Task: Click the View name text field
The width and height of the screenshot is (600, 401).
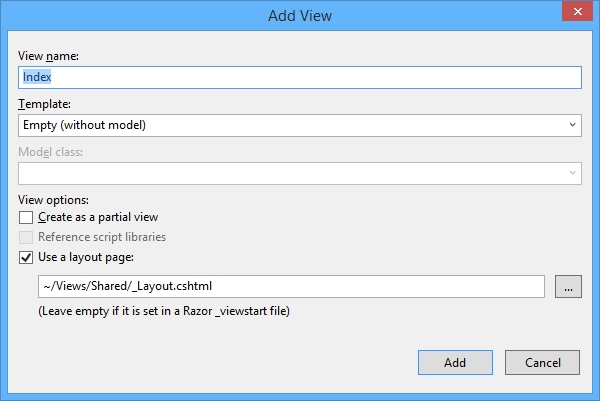Action: click(x=300, y=77)
